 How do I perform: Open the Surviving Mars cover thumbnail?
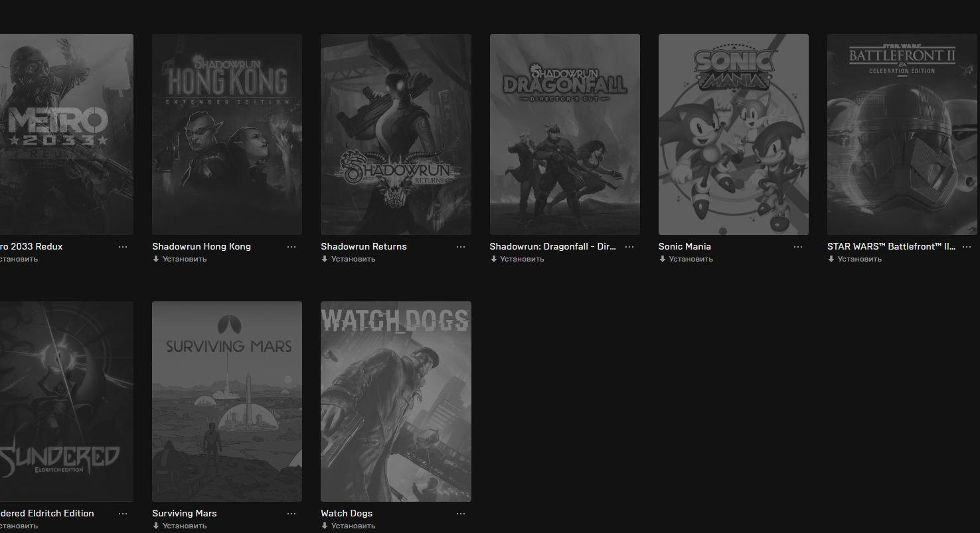click(227, 402)
